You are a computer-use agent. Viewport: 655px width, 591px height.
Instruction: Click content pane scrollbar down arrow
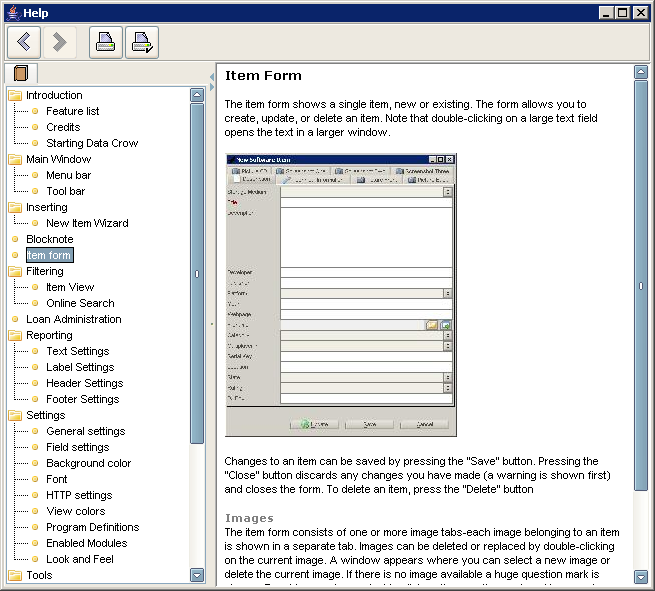point(641,577)
